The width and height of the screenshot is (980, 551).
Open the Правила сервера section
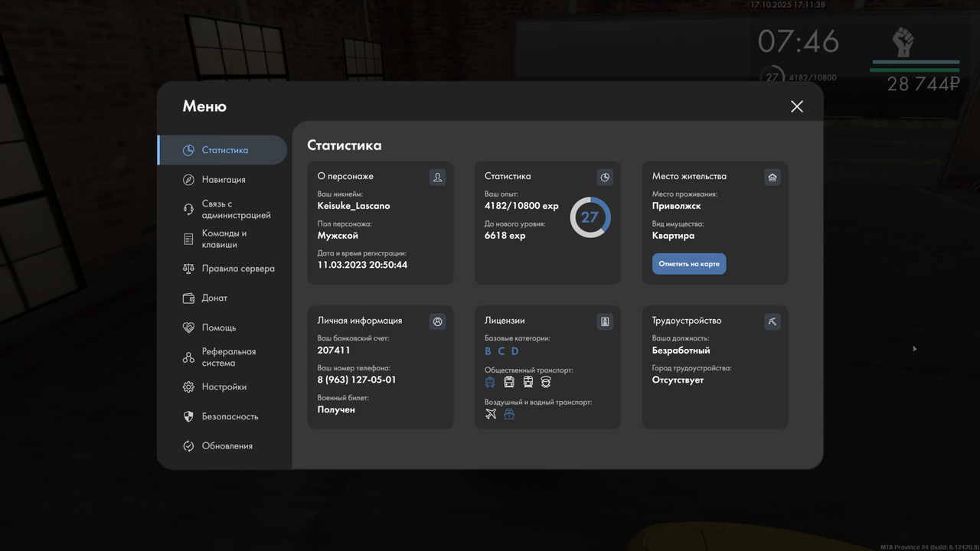pyautogui.click(x=222, y=269)
